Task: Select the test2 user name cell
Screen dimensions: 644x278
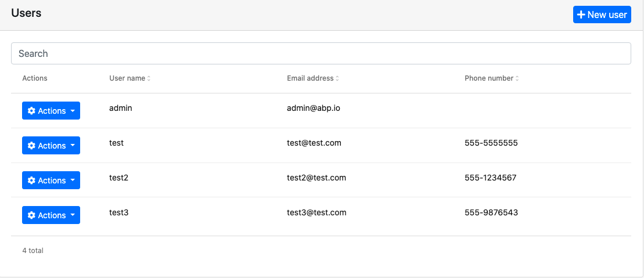Action: 118,178
